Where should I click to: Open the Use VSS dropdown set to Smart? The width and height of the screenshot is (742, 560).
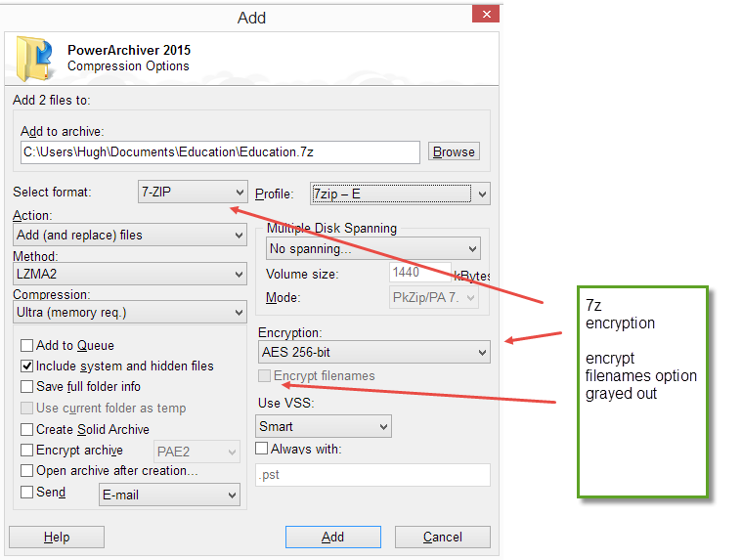[x=324, y=426]
